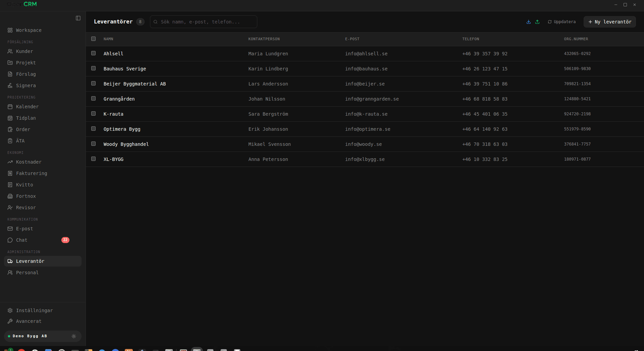Click the Ny leverantör button
Screen dimensions: 644x351
[x=610, y=22]
